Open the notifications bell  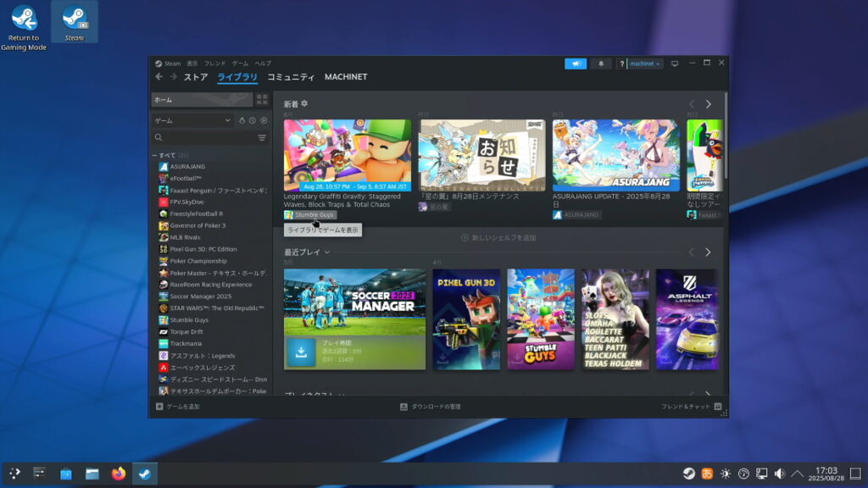pyautogui.click(x=601, y=64)
